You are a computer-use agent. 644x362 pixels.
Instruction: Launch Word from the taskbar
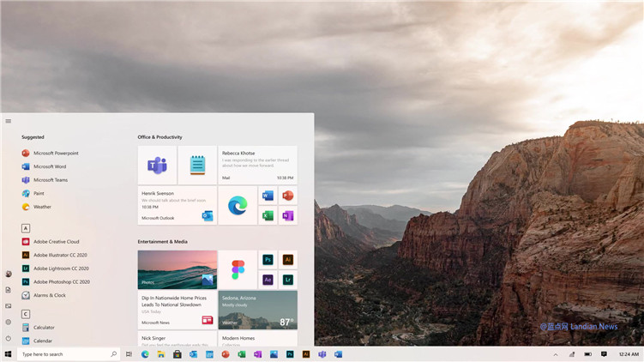pyautogui.click(x=338, y=354)
